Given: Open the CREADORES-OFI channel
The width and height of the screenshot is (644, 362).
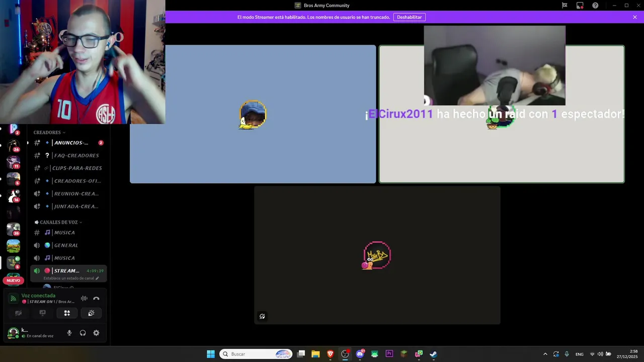Looking at the screenshot, I should tap(68, 181).
